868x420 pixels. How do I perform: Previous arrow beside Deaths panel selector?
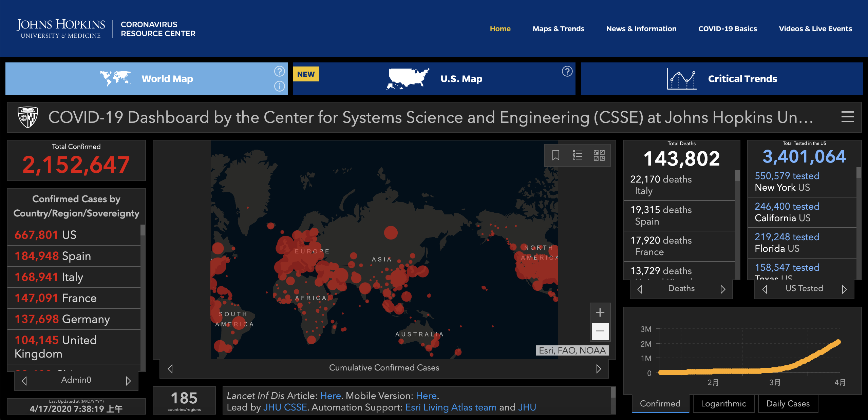(x=640, y=289)
